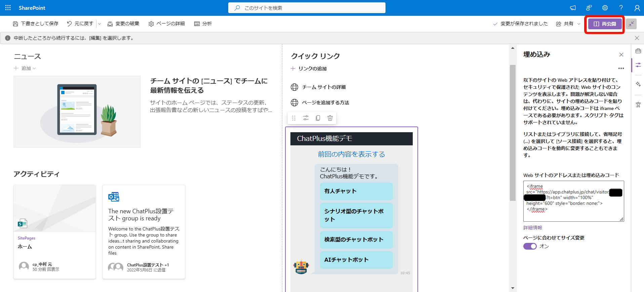The image size is (644, 292).
Task: Expand the news add (追加) dropdown
Action: tap(25, 68)
